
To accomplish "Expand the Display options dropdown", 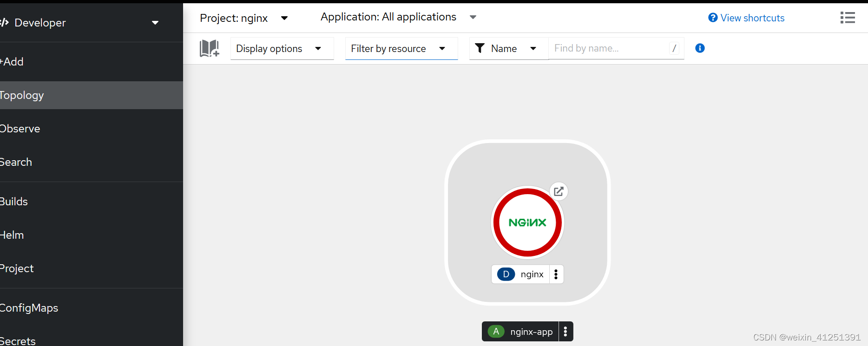I will pos(282,49).
